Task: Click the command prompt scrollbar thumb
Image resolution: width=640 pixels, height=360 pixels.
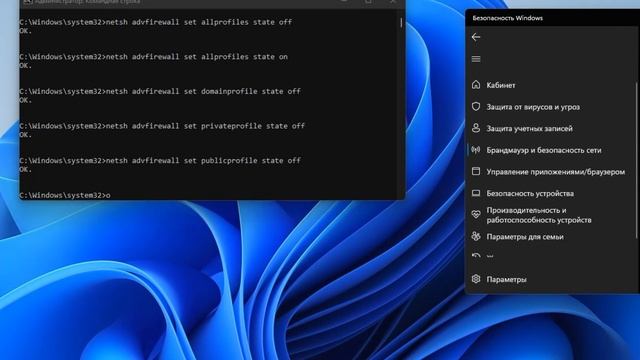Action: coord(401,23)
